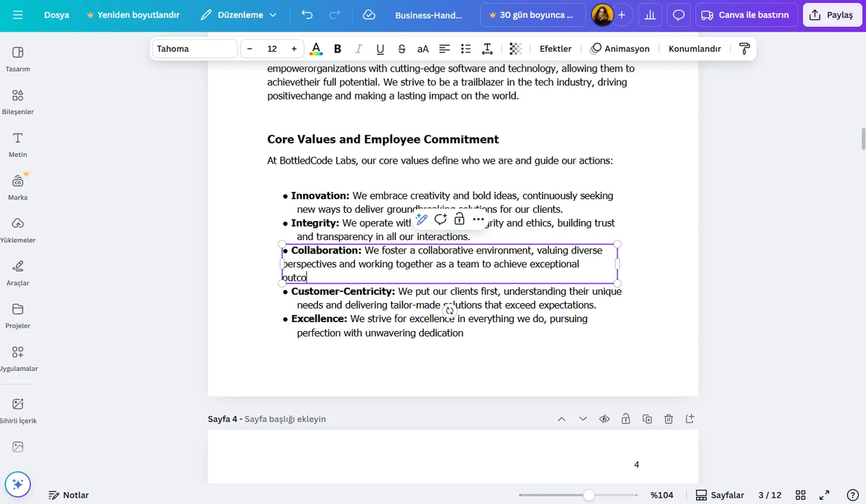The height and width of the screenshot is (504, 866).
Task: Move page 4 down with chevron
Action: coord(582,419)
